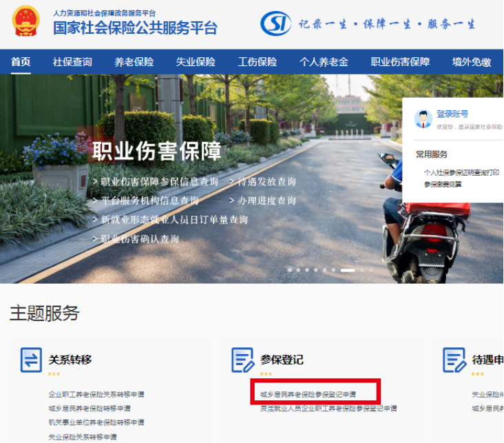
Task: Open 城乡居民养老保险参保登记申请 link
Action: pyautogui.click(x=308, y=395)
